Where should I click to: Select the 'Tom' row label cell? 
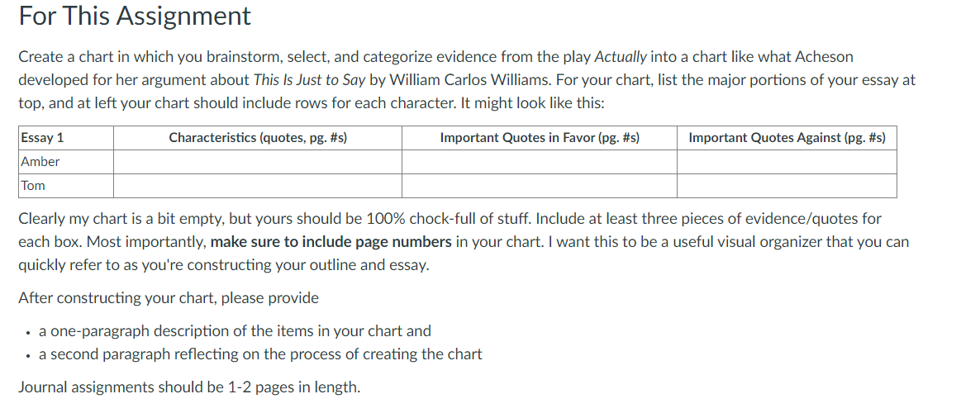[66, 186]
